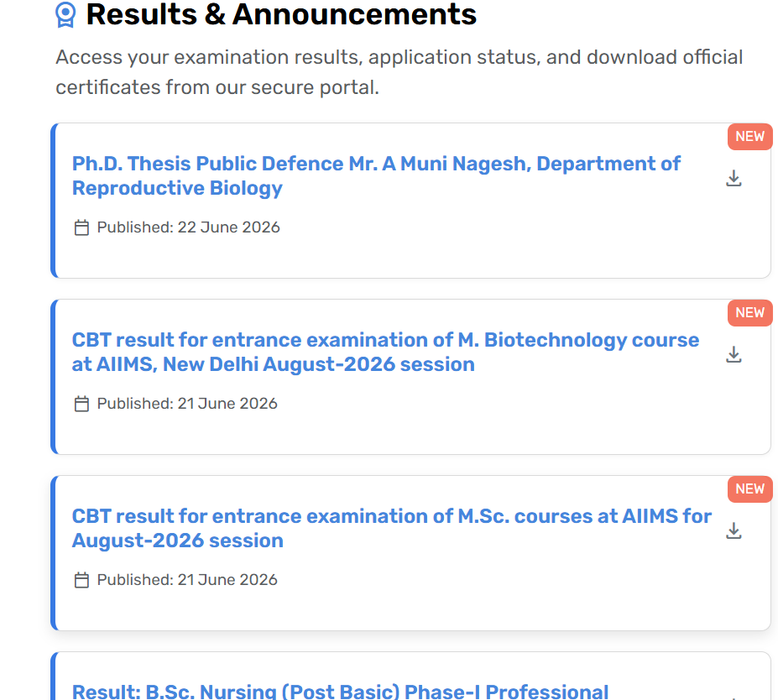Open Ph.D. Thesis Public Defence Muni Nagesh link

pos(376,175)
